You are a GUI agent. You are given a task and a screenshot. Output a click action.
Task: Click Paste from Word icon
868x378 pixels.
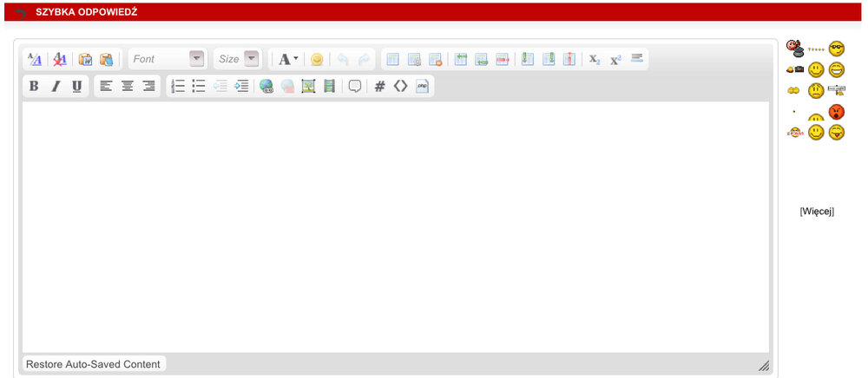coord(85,59)
